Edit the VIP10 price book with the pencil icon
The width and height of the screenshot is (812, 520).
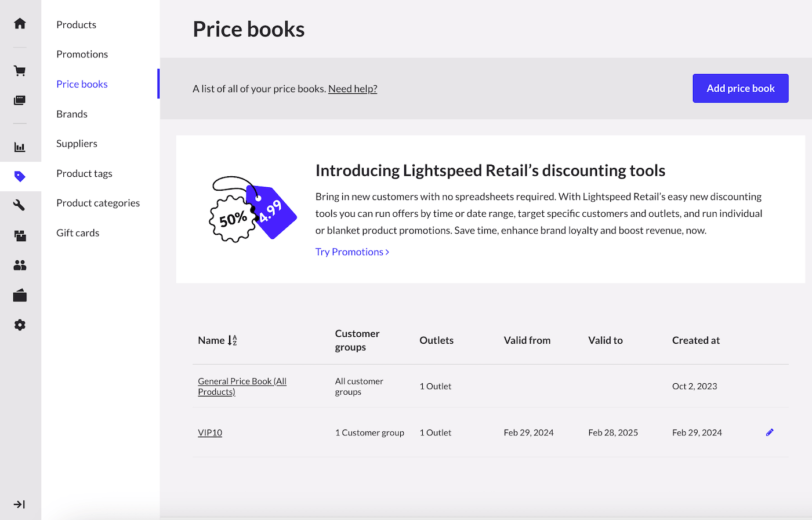[770, 432]
